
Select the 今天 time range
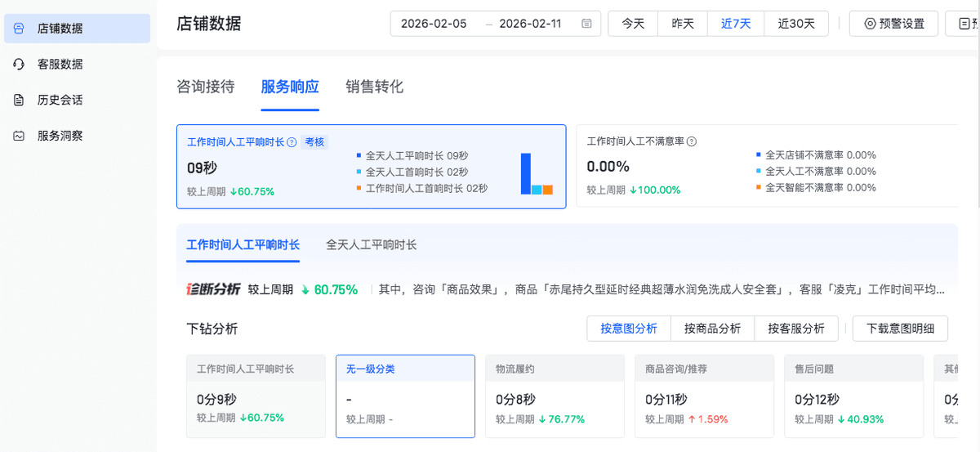pyautogui.click(x=633, y=24)
